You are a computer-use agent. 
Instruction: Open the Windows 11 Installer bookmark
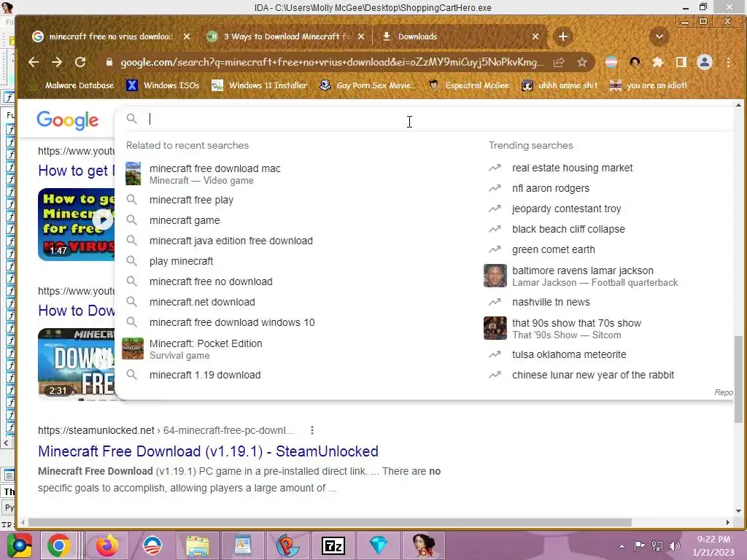[x=260, y=85]
